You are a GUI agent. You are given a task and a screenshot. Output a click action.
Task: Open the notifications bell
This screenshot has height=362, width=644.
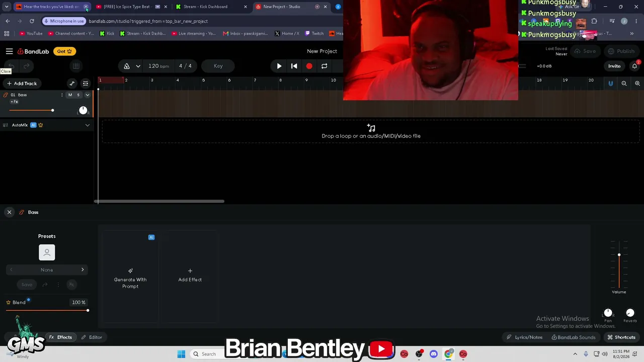click(x=634, y=66)
